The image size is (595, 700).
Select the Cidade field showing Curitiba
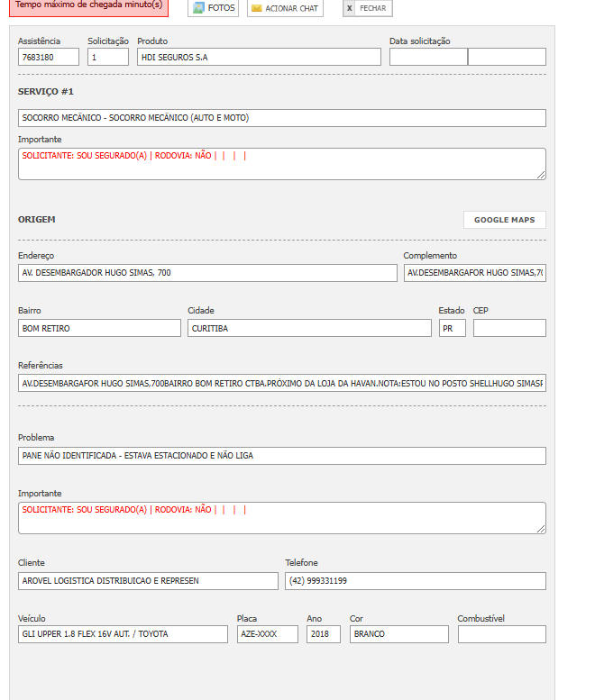(x=309, y=328)
